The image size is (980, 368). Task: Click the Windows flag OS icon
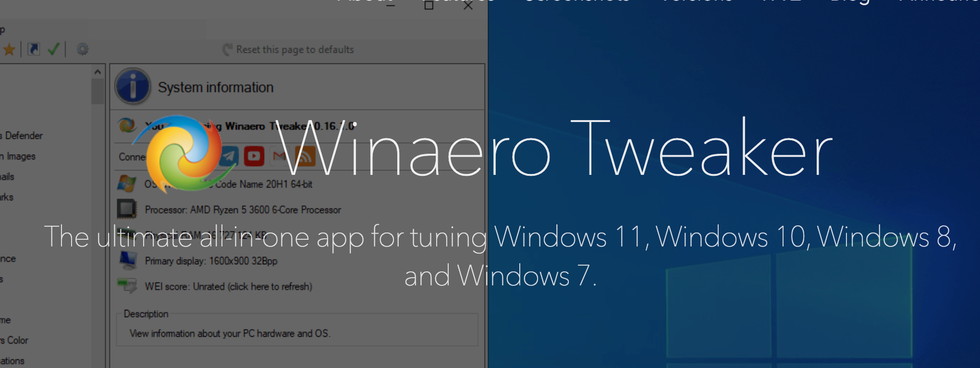click(x=126, y=184)
